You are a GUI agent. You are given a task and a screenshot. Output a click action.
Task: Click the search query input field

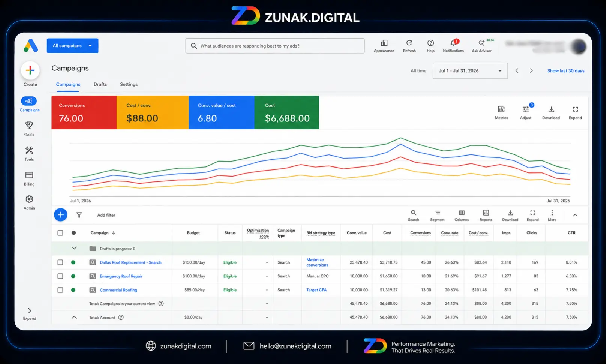coord(275,46)
